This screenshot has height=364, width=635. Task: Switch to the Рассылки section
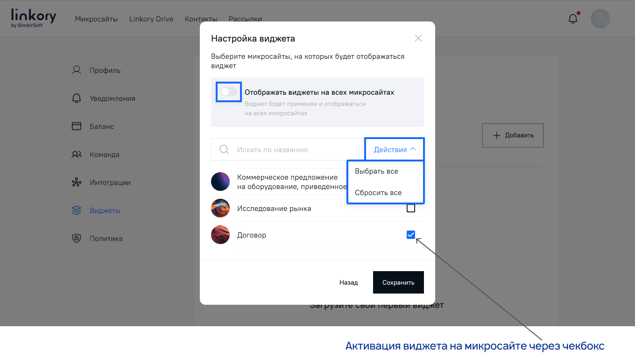[x=245, y=19]
